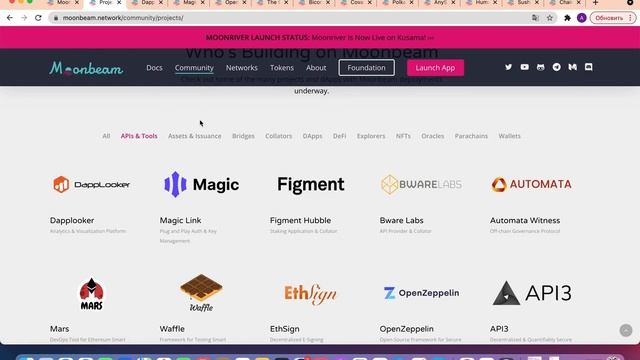Image resolution: width=640 pixels, height=360 pixels.
Task: Select DApps filter
Action: pyautogui.click(x=312, y=136)
